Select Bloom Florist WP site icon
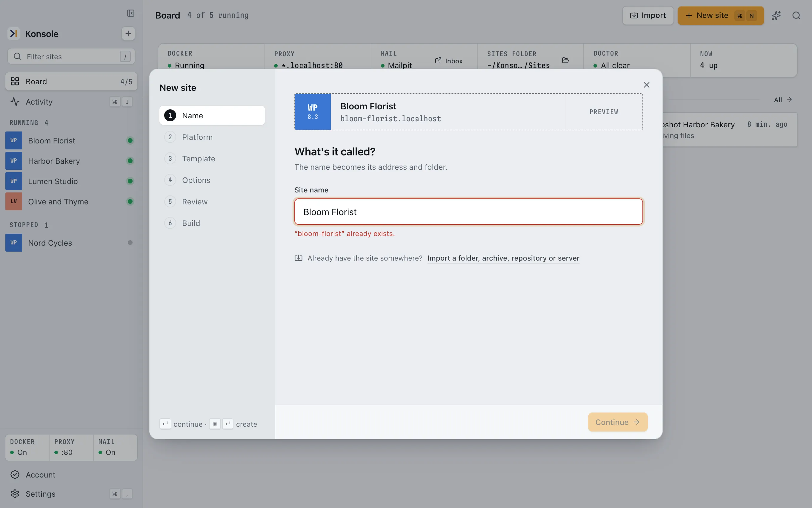812x508 pixels. 14,140
